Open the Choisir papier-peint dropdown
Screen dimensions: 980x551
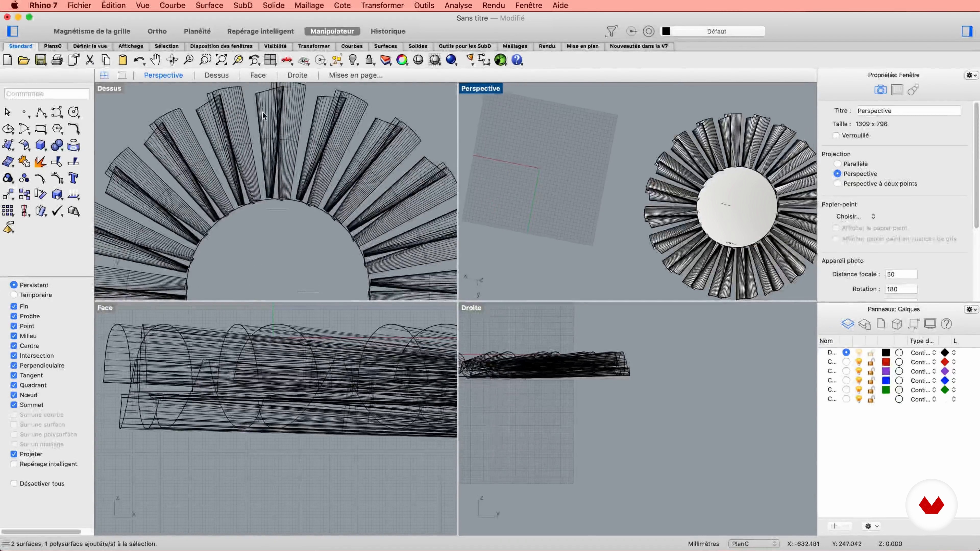coord(856,216)
